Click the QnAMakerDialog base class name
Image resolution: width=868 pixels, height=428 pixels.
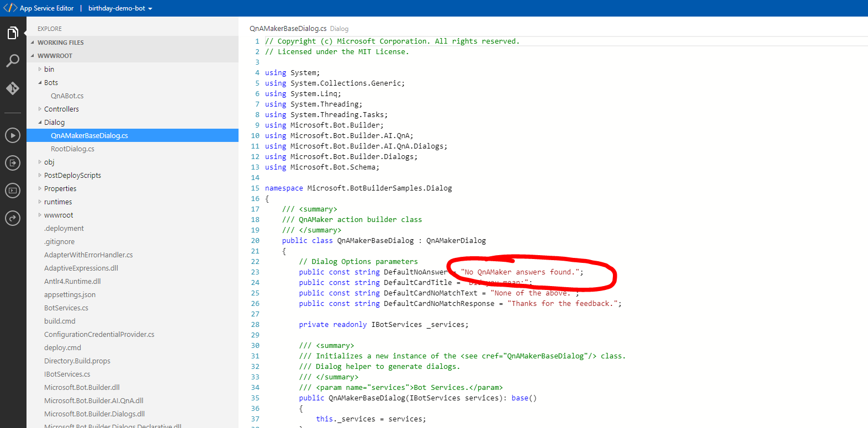click(x=456, y=240)
